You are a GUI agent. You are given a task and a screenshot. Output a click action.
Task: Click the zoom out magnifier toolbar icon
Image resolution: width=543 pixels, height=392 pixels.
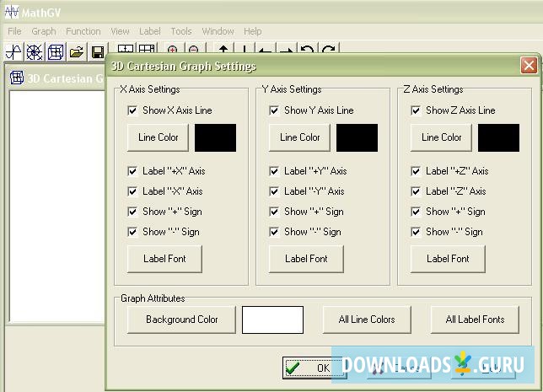(194, 49)
